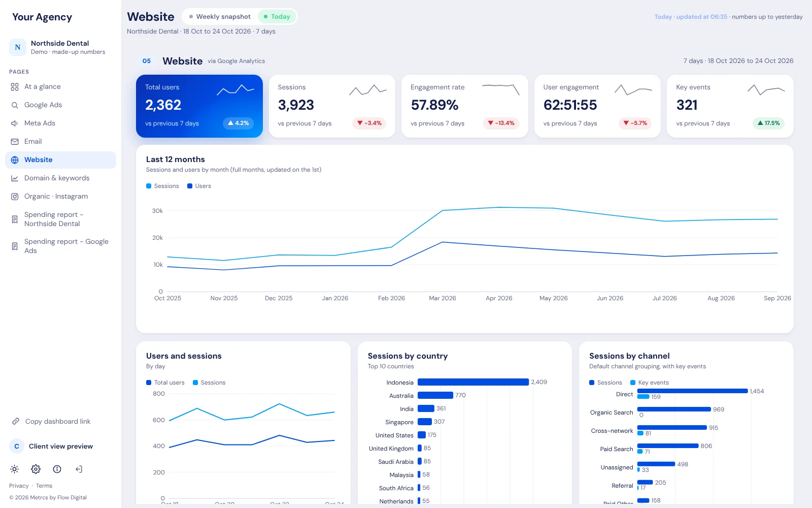The height and width of the screenshot is (508, 812).
Task: Click the User engagement metric card
Action: click(597, 106)
